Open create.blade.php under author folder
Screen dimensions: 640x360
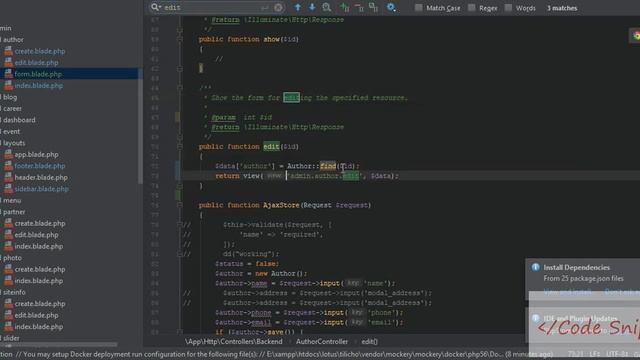pos(40,51)
